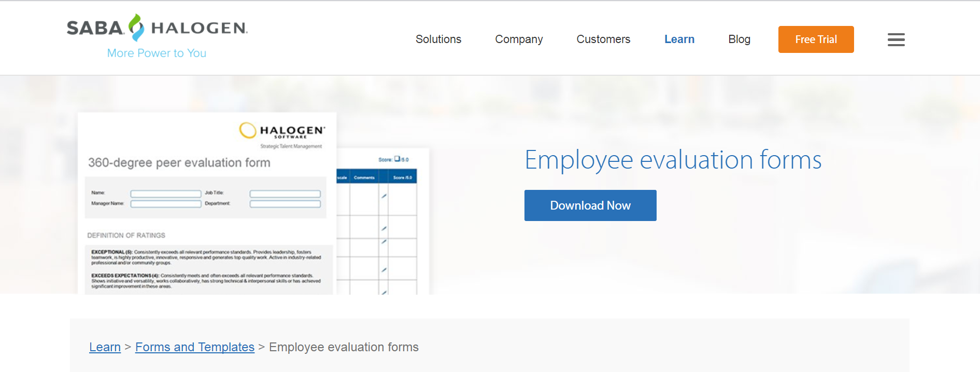Open the hamburger menu icon
This screenshot has height=372, width=980.
(x=896, y=39)
